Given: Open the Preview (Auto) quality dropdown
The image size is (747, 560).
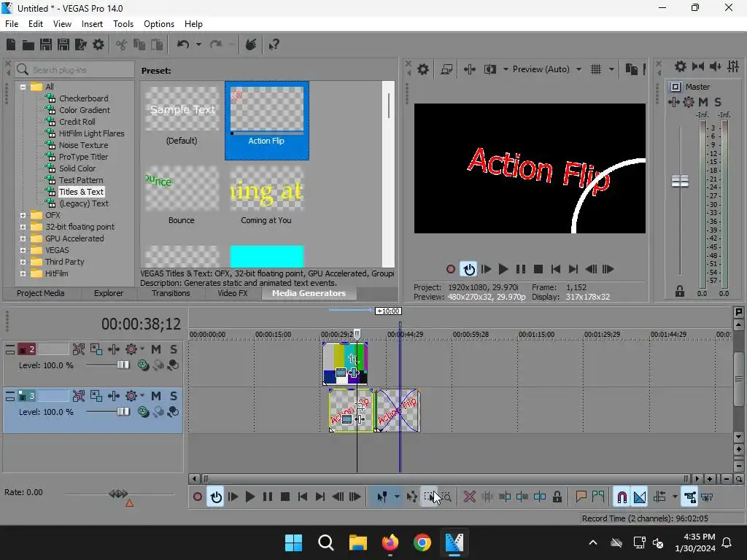Looking at the screenshot, I should 578,69.
